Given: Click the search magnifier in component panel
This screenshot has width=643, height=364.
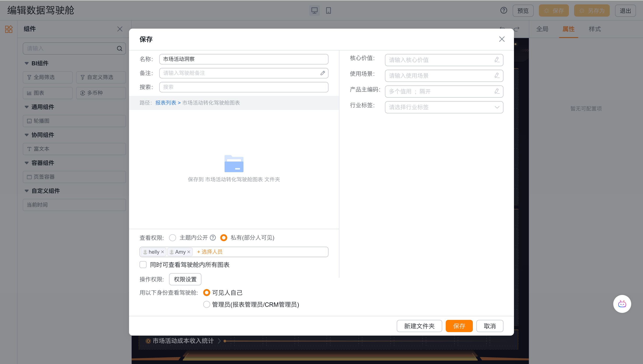Looking at the screenshot, I should tap(120, 49).
